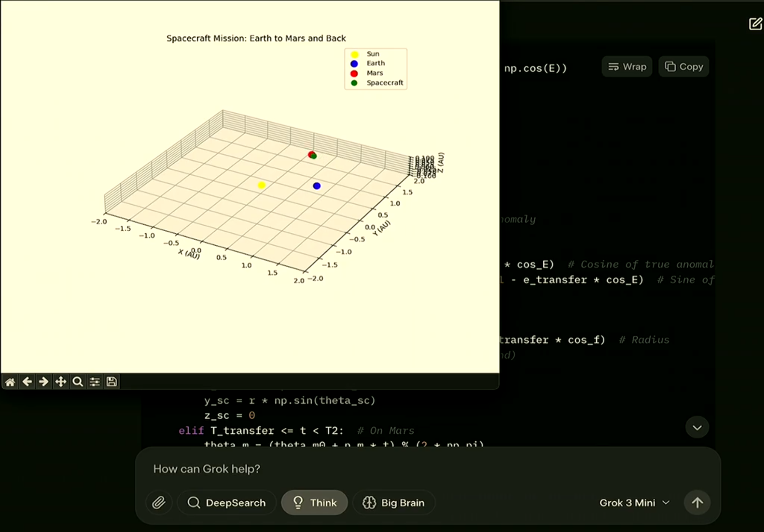764x532 pixels.
Task: Click the 'X (AU)' axis label
Action: point(189,254)
